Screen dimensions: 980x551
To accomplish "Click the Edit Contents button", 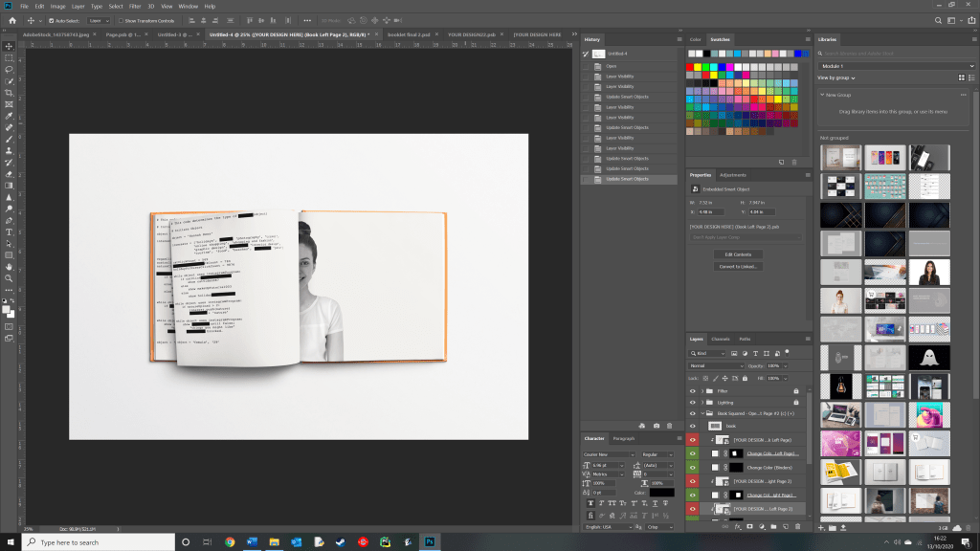I will [737, 254].
